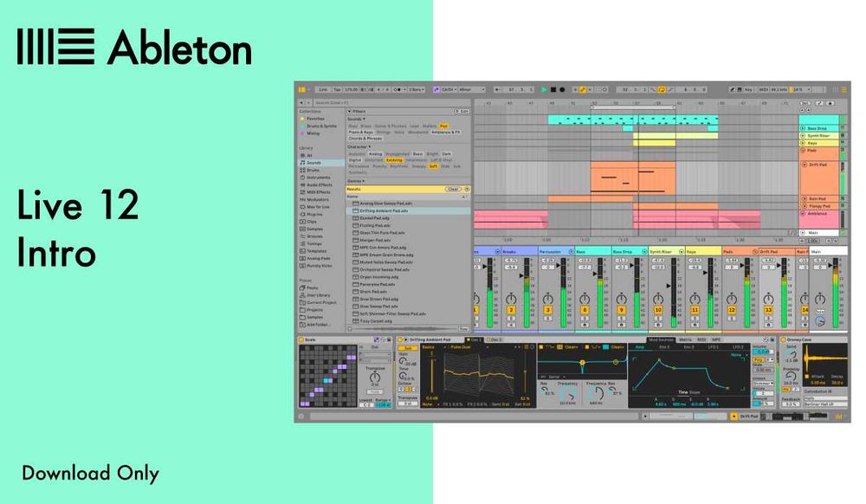The image size is (866, 504).
Task: Switch to Osc 1 tab in Drift device
Action: click(x=475, y=340)
